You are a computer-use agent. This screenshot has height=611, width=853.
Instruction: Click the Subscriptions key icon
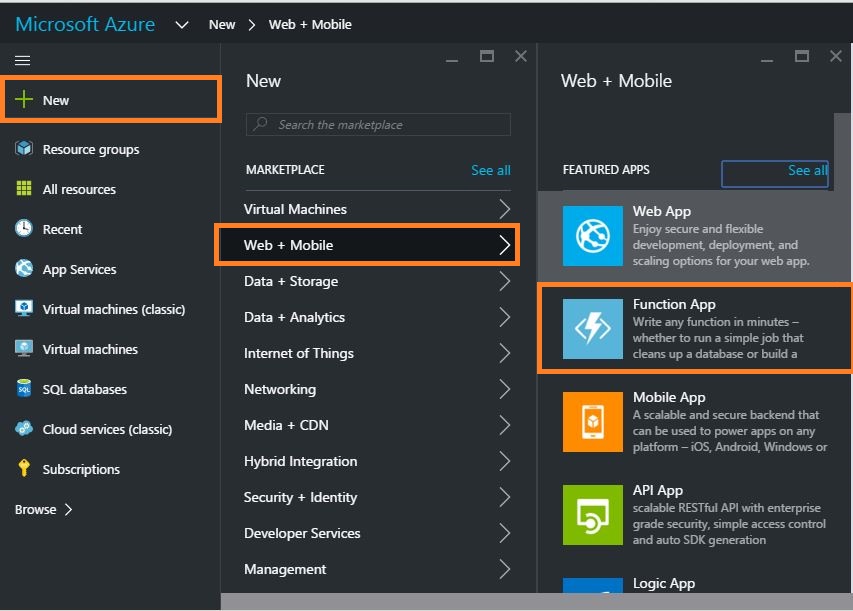24,469
